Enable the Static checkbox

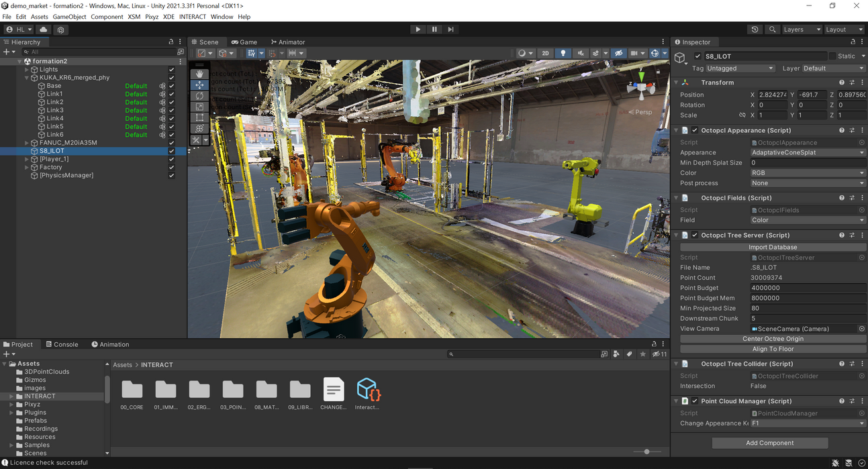coord(832,56)
